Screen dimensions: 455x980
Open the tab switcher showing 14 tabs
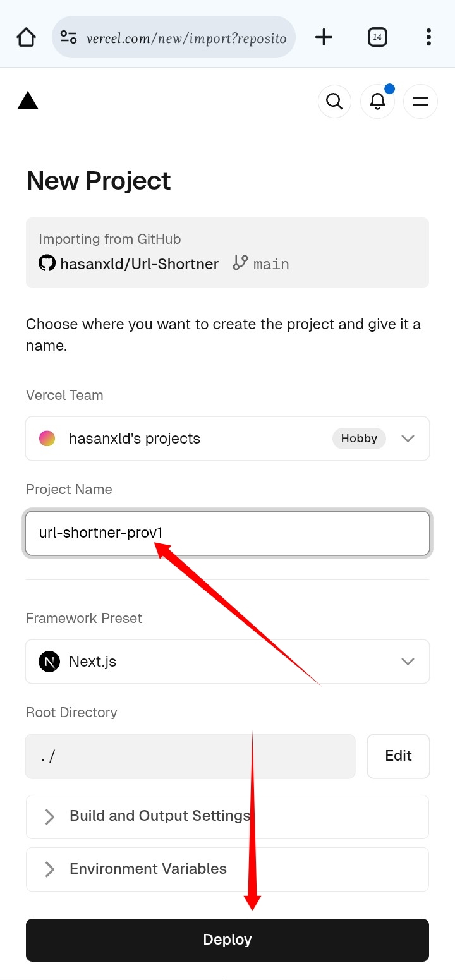[377, 37]
